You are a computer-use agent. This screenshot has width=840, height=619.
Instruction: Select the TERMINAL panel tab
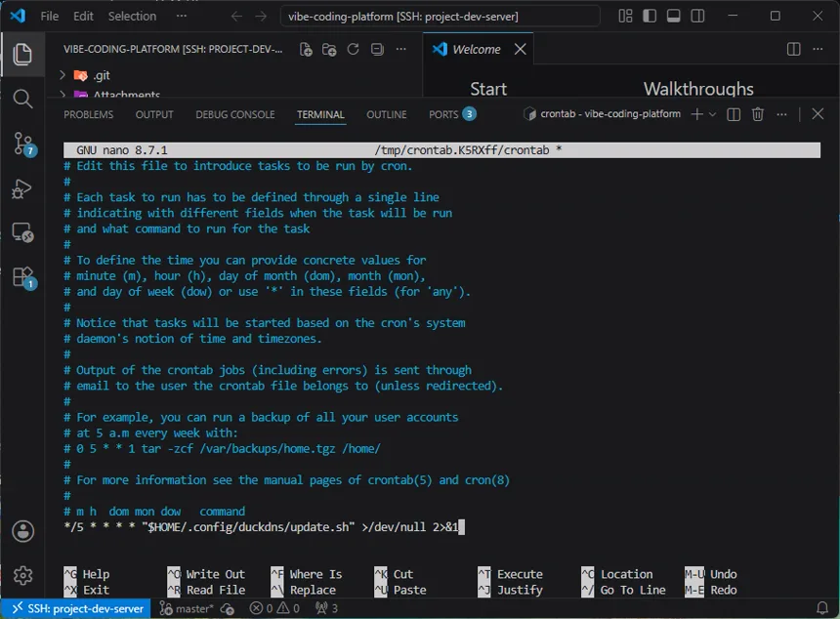tap(320, 114)
